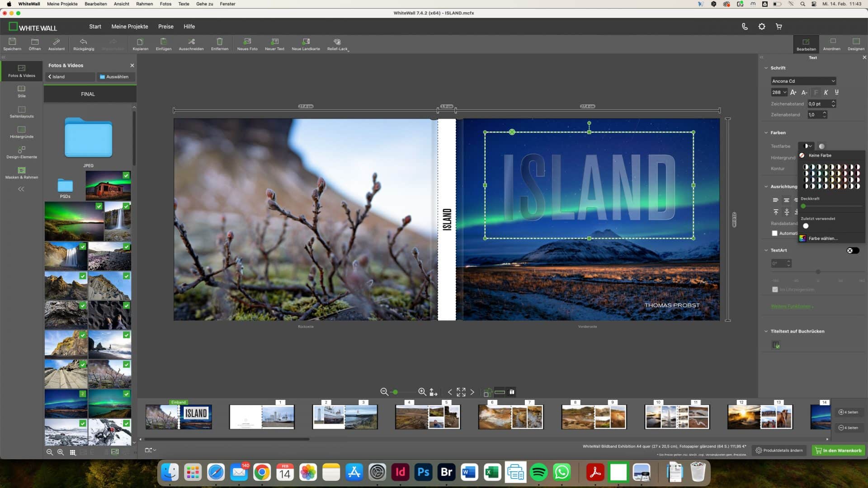Enable the Automatisch checkbox under Randabstand

pos(775,233)
